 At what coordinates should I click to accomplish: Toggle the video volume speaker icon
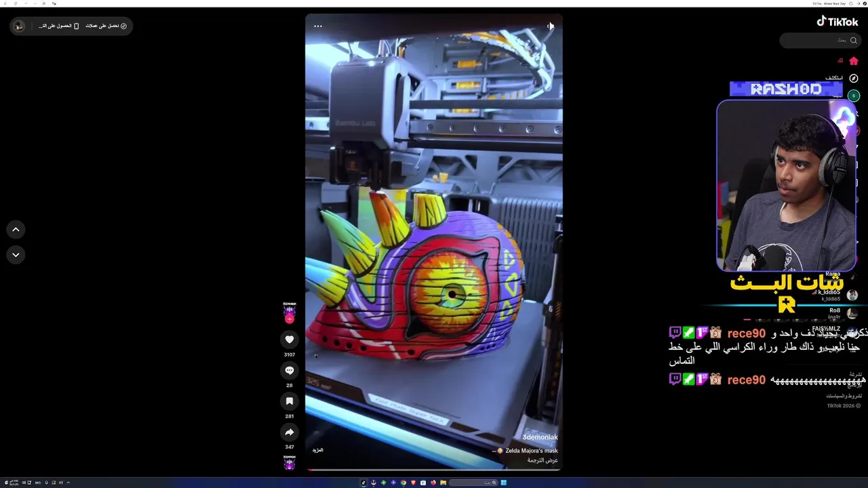pyautogui.click(x=550, y=26)
